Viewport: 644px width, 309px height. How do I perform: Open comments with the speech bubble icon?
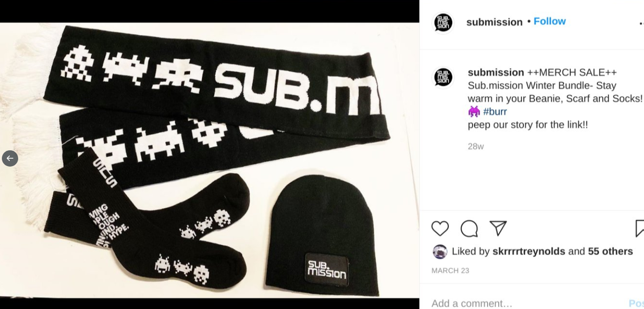click(469, 228)
